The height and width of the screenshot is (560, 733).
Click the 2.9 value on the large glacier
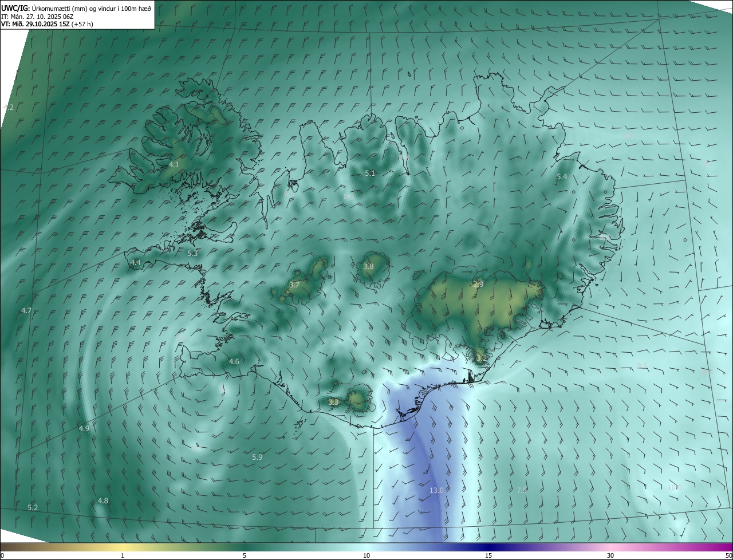pyautogui.click(x=478, y=284)
